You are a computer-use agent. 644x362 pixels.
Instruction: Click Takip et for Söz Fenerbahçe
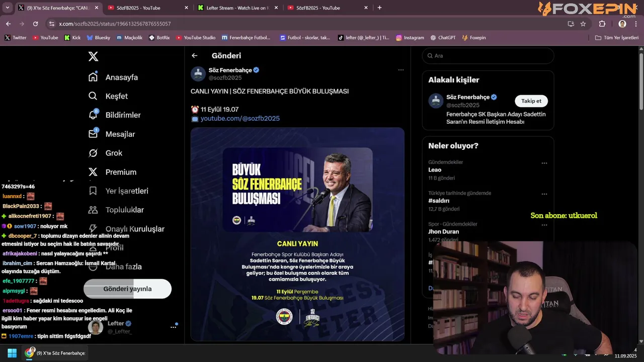pyautogui.click(x=531, y=101)
